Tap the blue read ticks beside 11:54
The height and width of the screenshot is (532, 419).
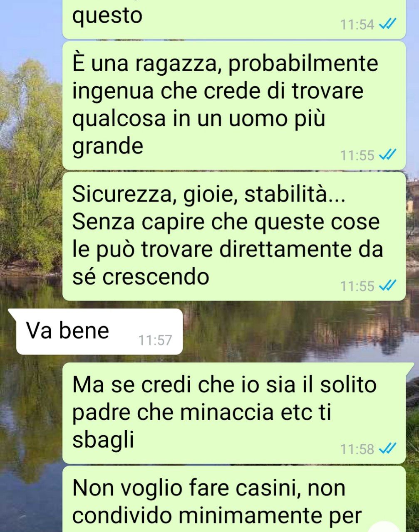click(x=387, y=24)
